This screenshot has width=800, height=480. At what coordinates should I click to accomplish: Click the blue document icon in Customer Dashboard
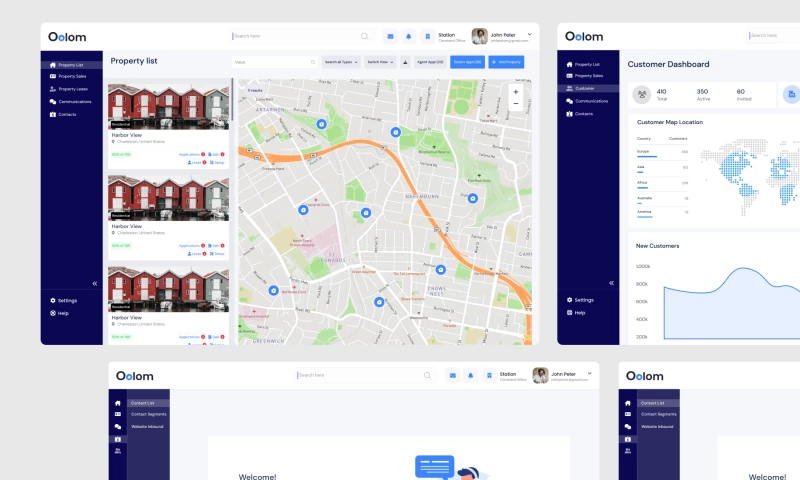(x=791, y=94)
